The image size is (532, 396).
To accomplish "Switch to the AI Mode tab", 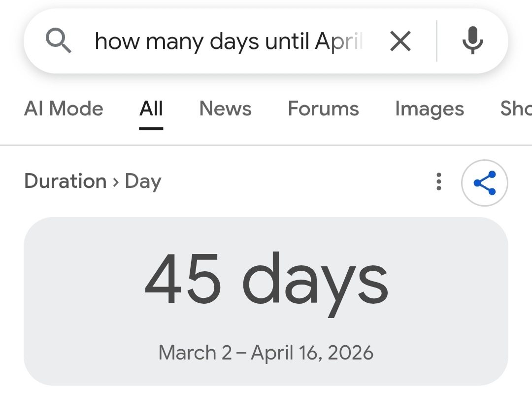I will coord(64,109).
